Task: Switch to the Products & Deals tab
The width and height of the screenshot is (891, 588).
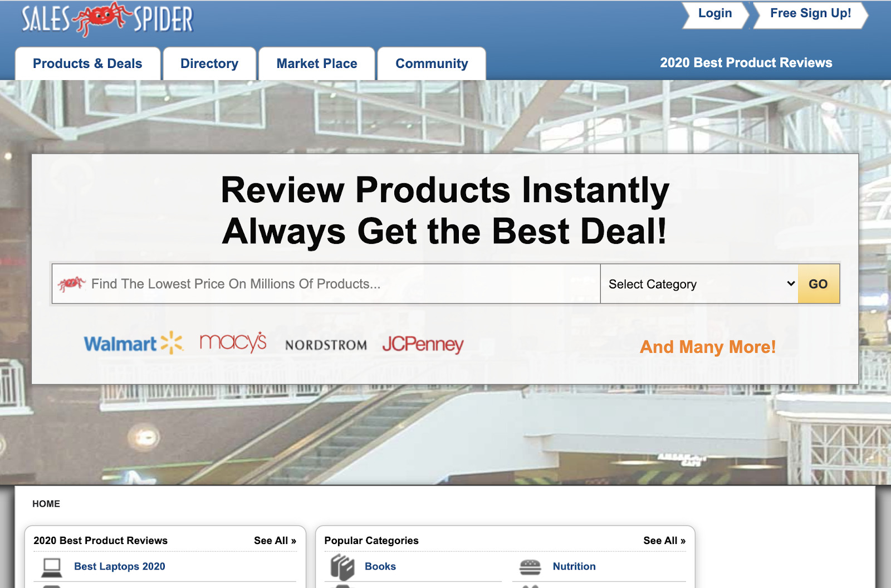Action: coord(87,63)
